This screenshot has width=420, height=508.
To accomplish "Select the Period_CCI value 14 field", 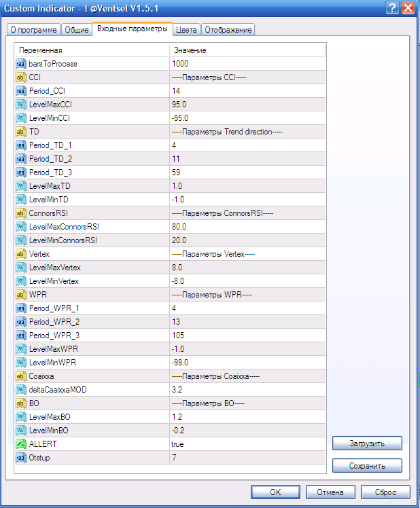I will point(247,91).
